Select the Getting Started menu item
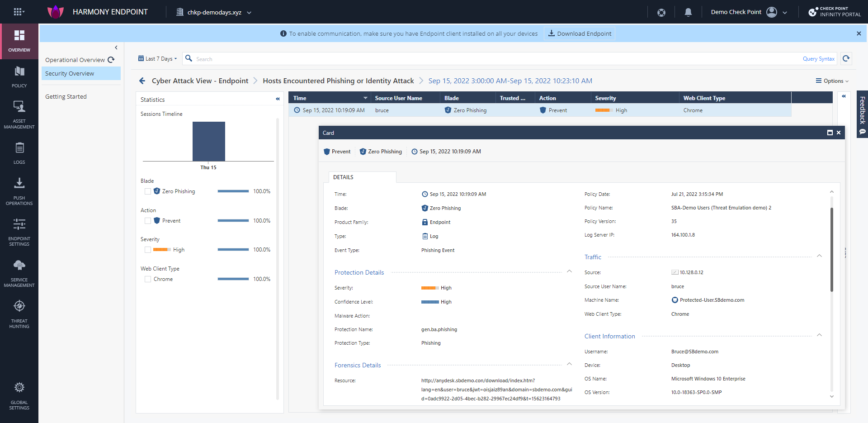This screenshot has height=423, width=868. click(66, 96)
